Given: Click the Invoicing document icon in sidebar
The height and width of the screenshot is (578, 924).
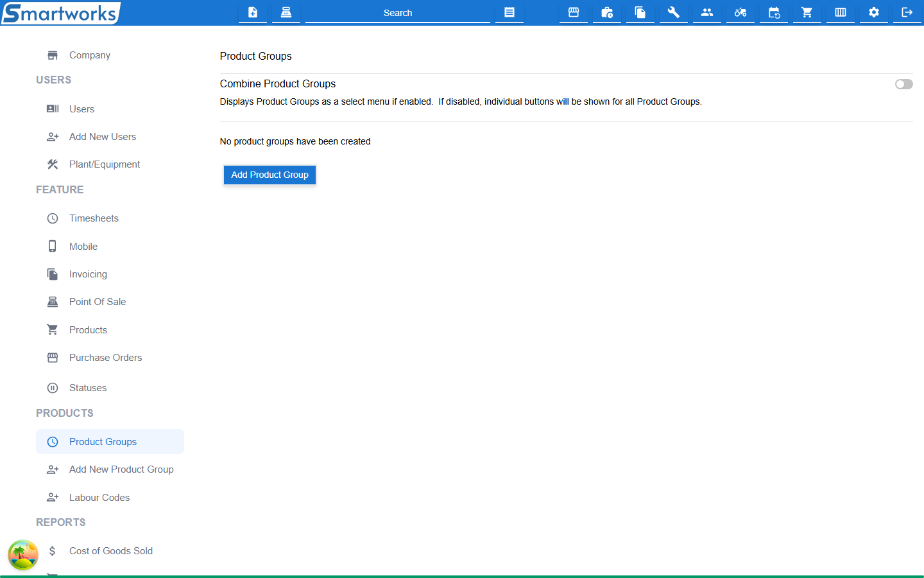Looking at the screenshot, I should tap(53, 274).
